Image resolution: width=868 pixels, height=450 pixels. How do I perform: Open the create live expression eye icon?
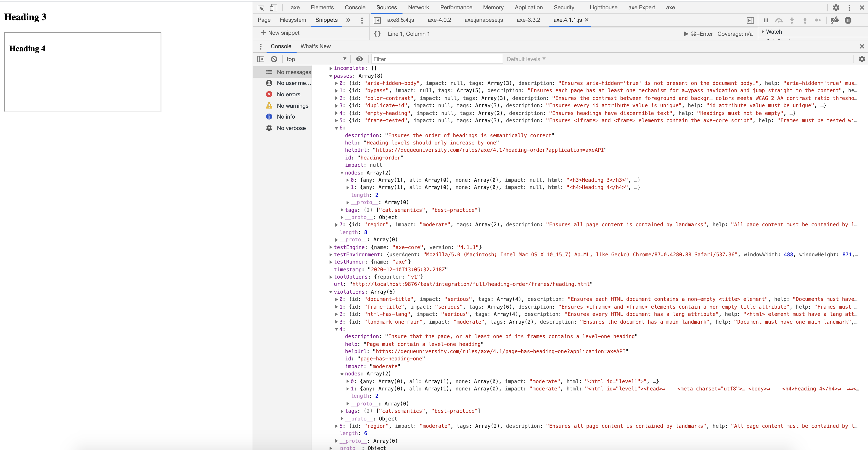(x=359, y=59)
